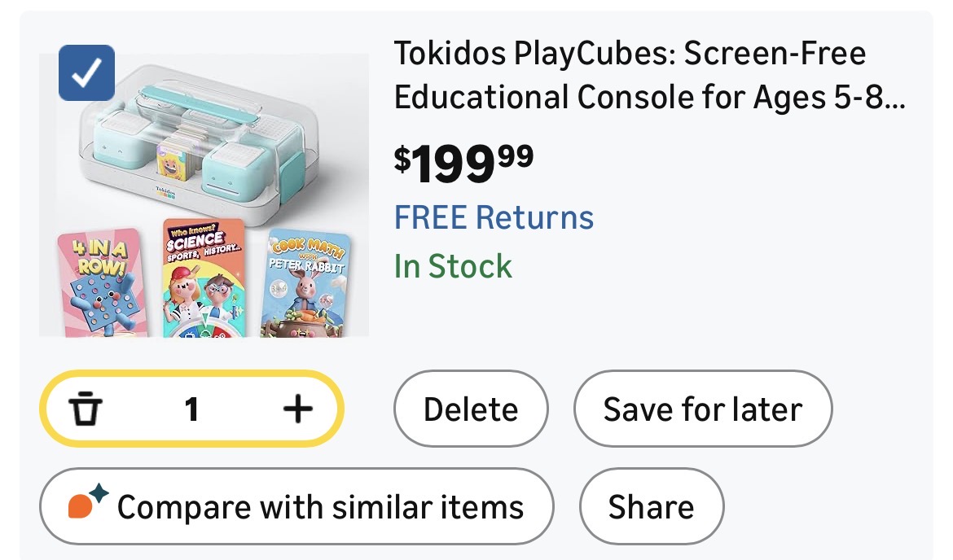953x560 pixels.
Task: Click the 4 in a Row game card
Action: [101, 282]
